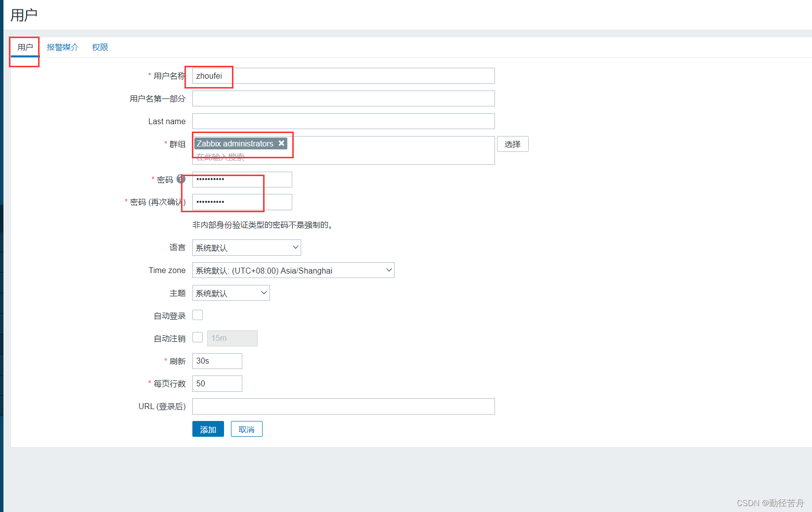Focus the 每页行数 field showing 50
The width and height of the screenshot is (812, 512).
217,383
